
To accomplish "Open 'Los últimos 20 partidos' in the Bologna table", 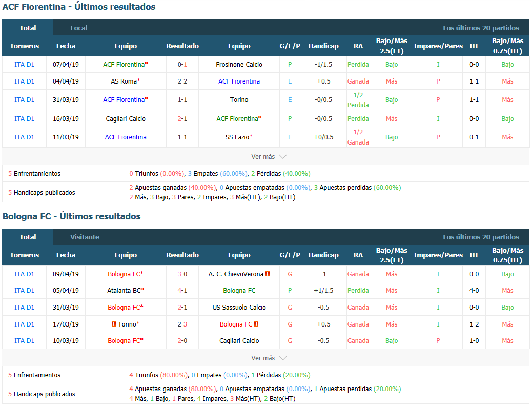I will coord(481,237).
